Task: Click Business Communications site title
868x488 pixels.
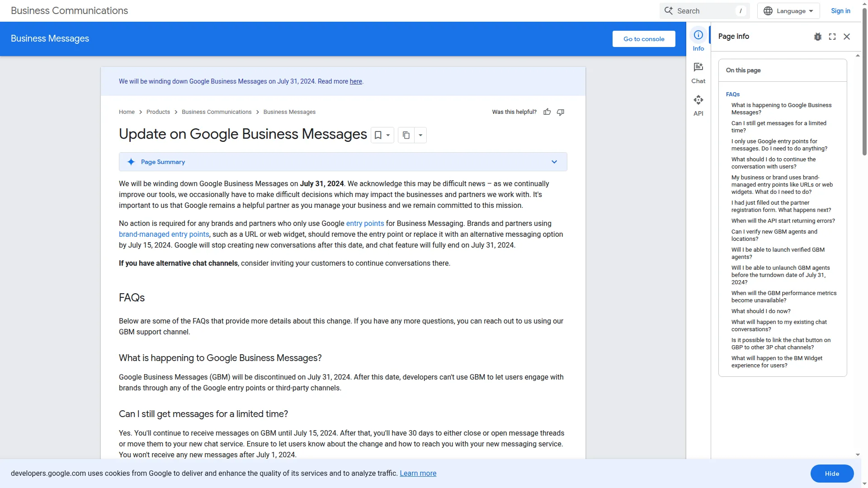Action: 69,10
